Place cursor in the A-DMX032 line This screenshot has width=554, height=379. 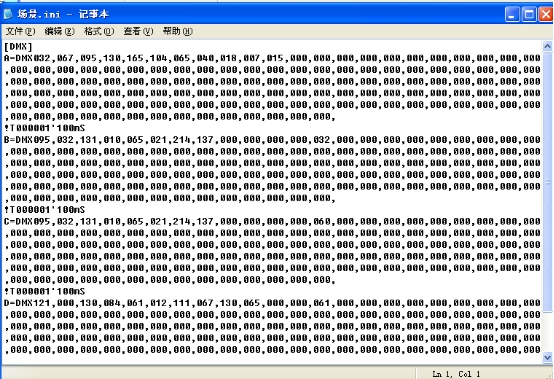click(272, 58)
